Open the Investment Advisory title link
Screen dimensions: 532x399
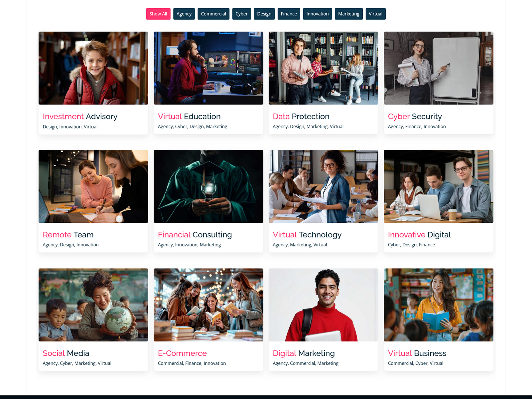(x=80, y=117)
